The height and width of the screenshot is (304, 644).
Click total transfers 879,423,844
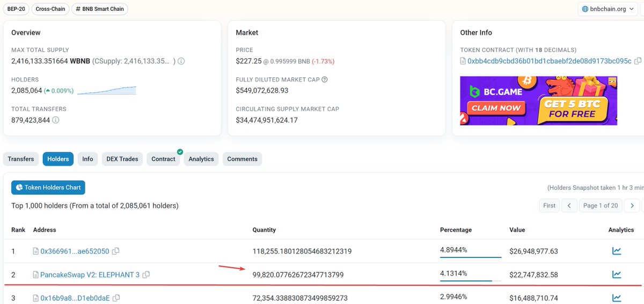tap(31, 120)
